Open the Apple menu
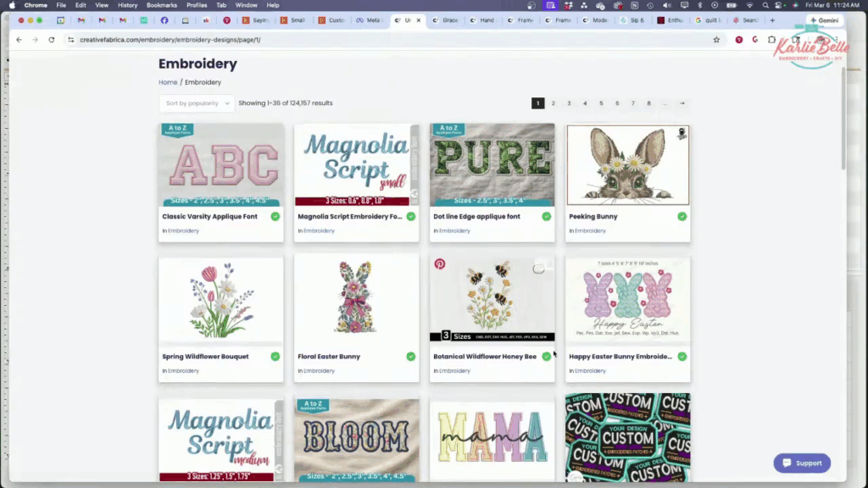 pos(12,5)
